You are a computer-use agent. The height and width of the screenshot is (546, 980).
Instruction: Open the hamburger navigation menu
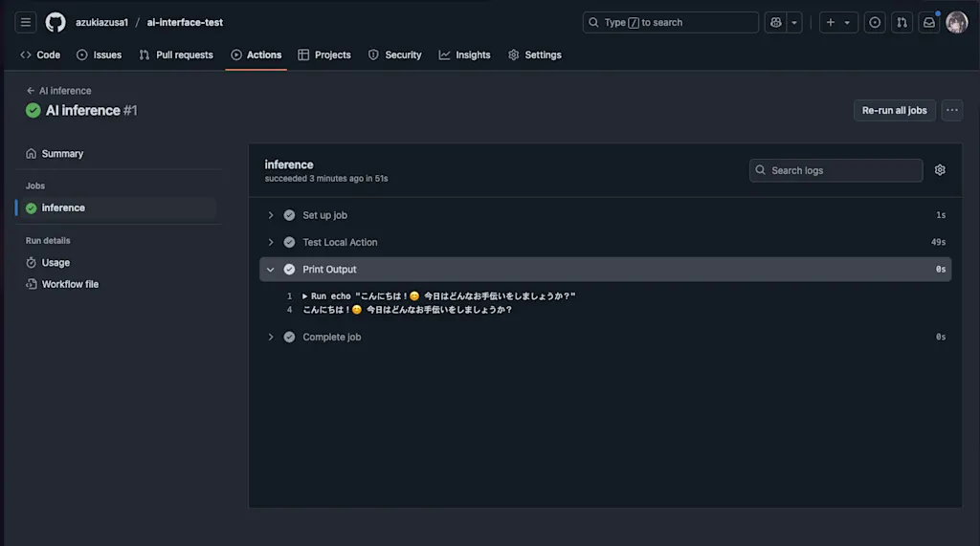[x=26, y=23]
